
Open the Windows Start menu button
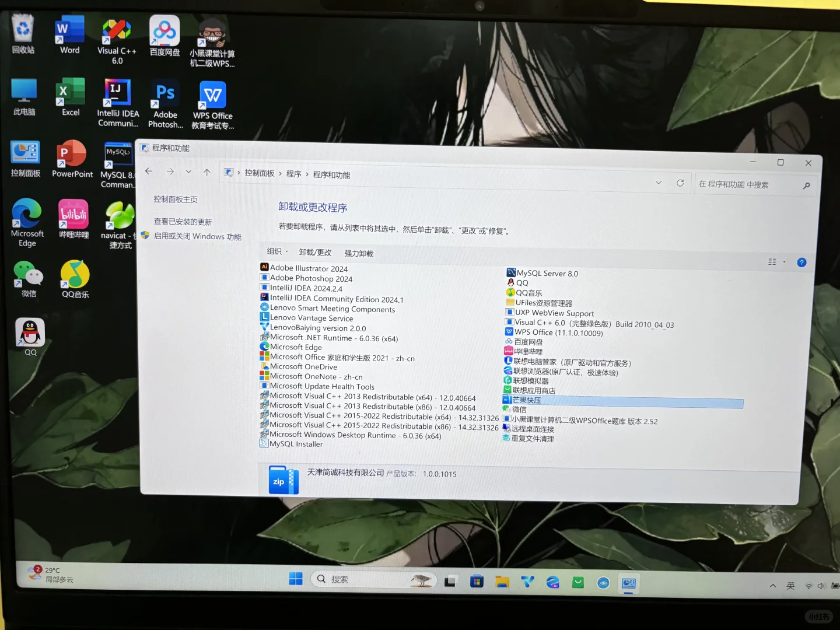click(296, 579)
